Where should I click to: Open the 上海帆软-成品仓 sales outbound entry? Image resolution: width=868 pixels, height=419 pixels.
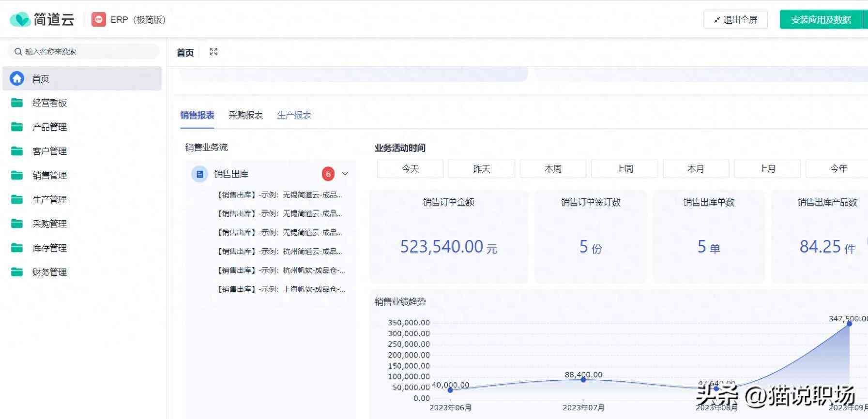281,289
